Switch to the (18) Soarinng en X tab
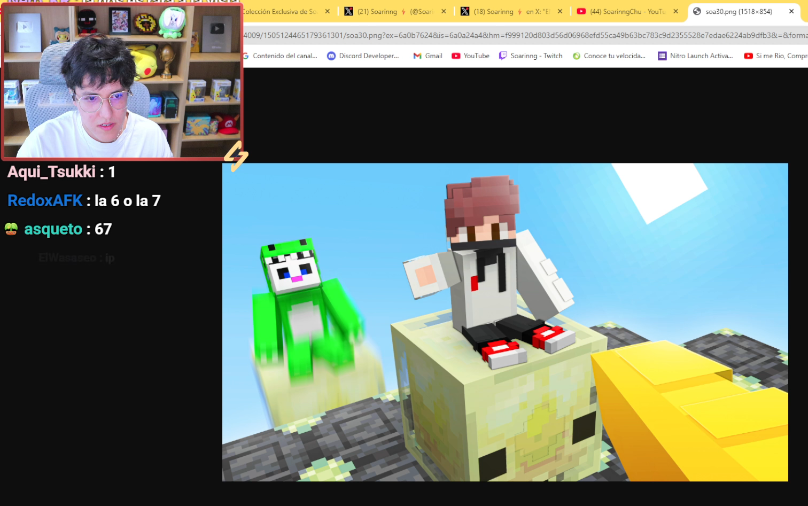This screenshot has width=808, height=506. (x=512, y=11)
